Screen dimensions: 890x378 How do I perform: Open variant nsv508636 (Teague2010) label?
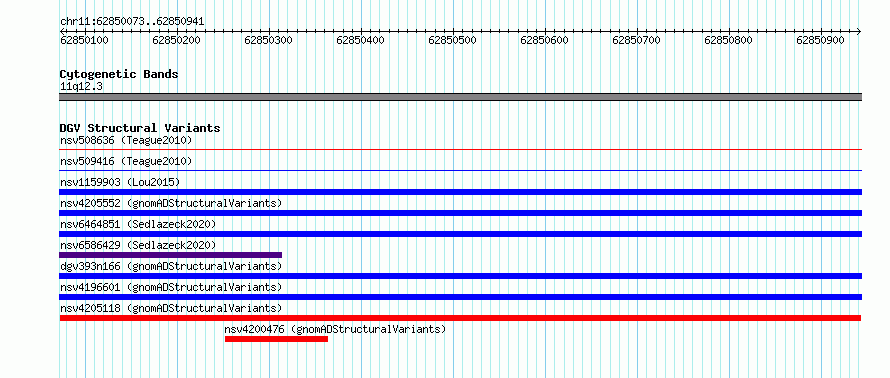coord(126,140)
